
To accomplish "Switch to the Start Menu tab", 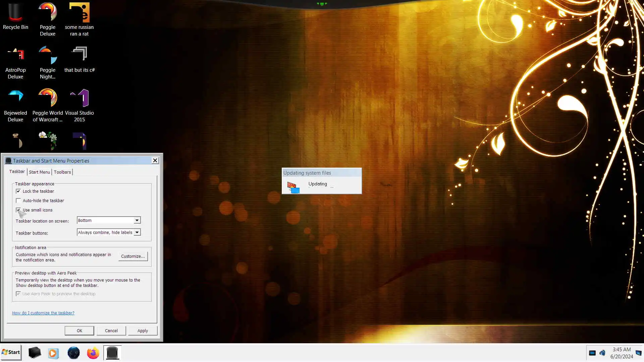I will tap(39, 172).
